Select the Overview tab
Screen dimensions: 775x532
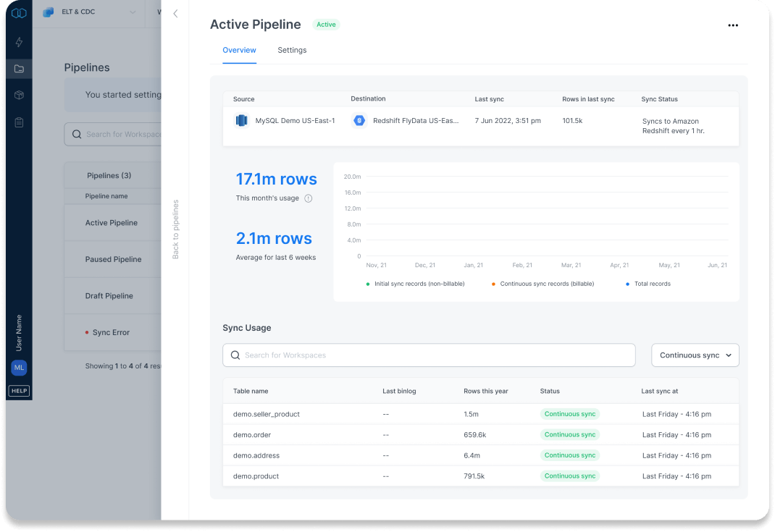point(239,51)
